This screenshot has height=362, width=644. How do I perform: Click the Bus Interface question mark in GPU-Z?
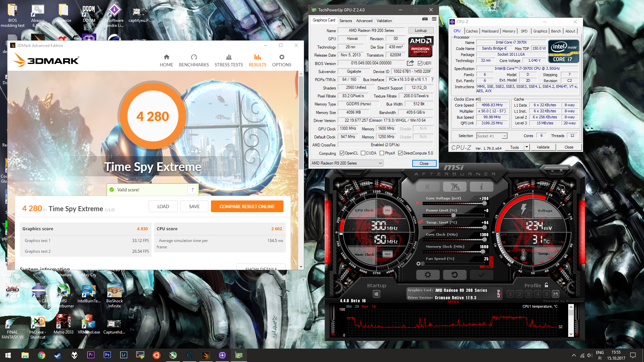432,79
